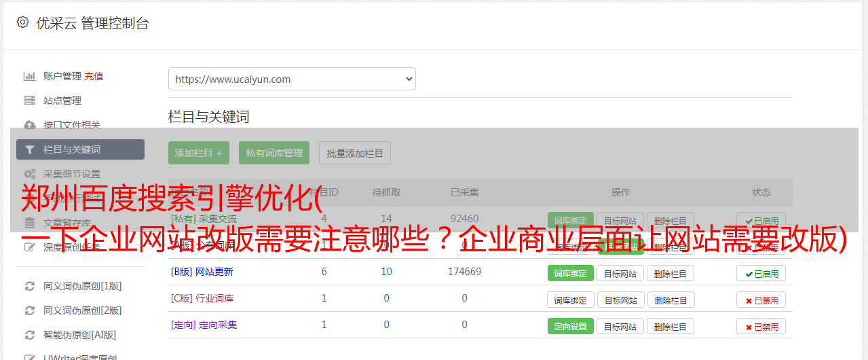
Task: Click the 已采集 value 92460
Action: point(464,219)
